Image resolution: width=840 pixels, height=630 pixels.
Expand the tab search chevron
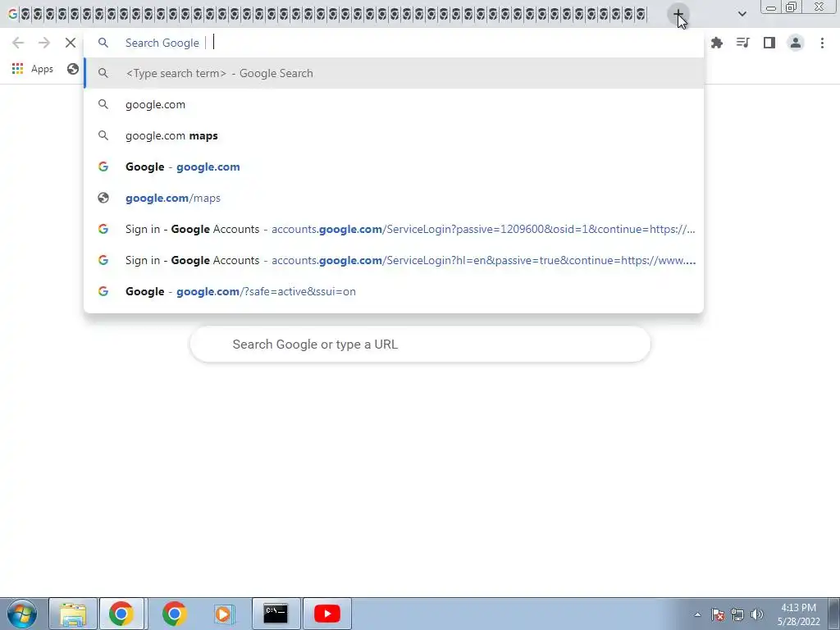coord(742,14)
